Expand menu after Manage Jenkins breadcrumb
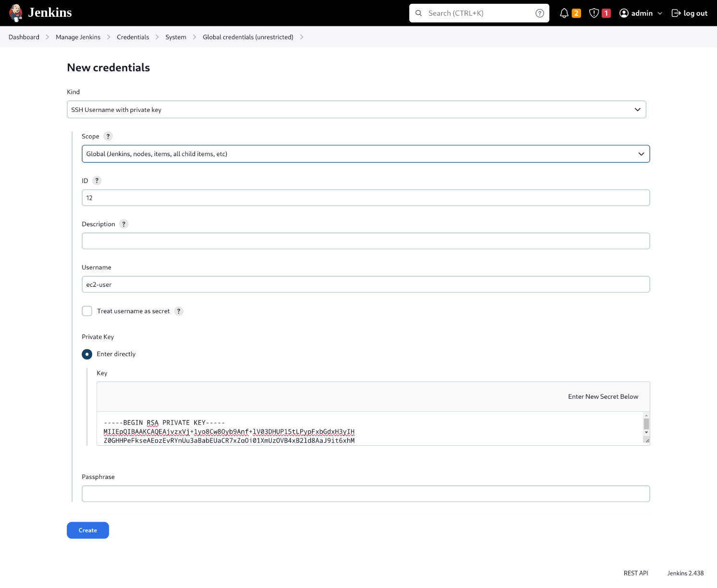Viewport: 717px width, 588px height. pyautogui.click(x=109, y=37)
